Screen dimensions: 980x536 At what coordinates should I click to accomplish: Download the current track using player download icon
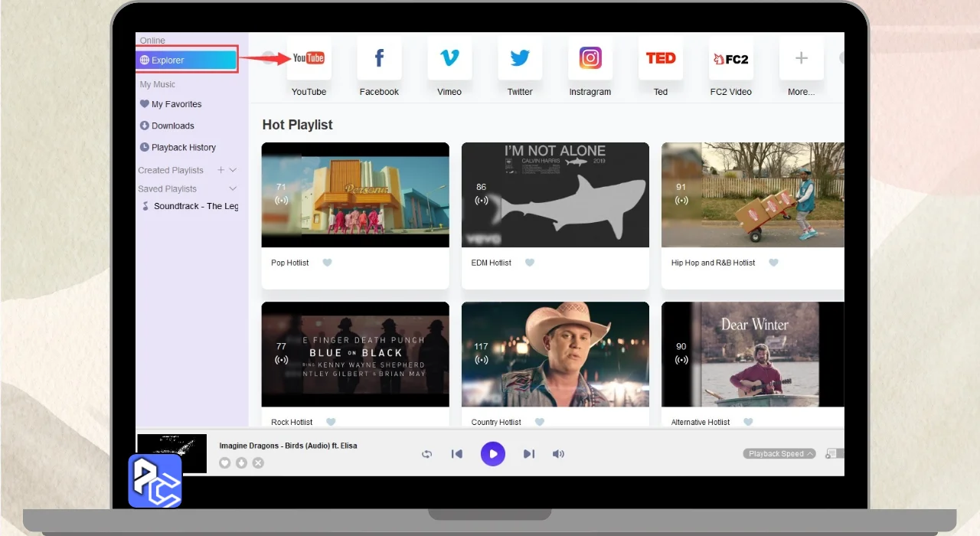coord(241,462)
